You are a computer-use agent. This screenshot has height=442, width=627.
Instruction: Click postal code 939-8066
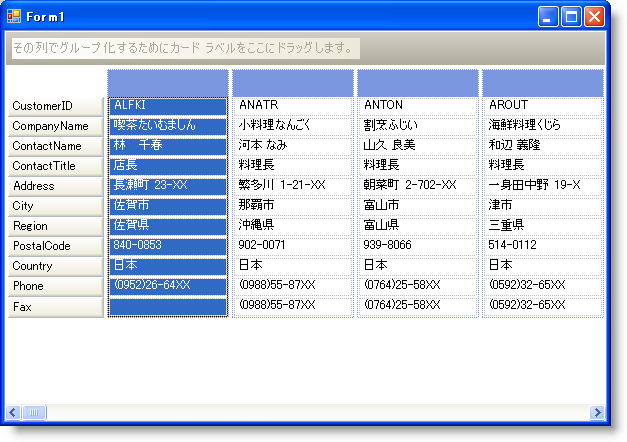[418, 246]
